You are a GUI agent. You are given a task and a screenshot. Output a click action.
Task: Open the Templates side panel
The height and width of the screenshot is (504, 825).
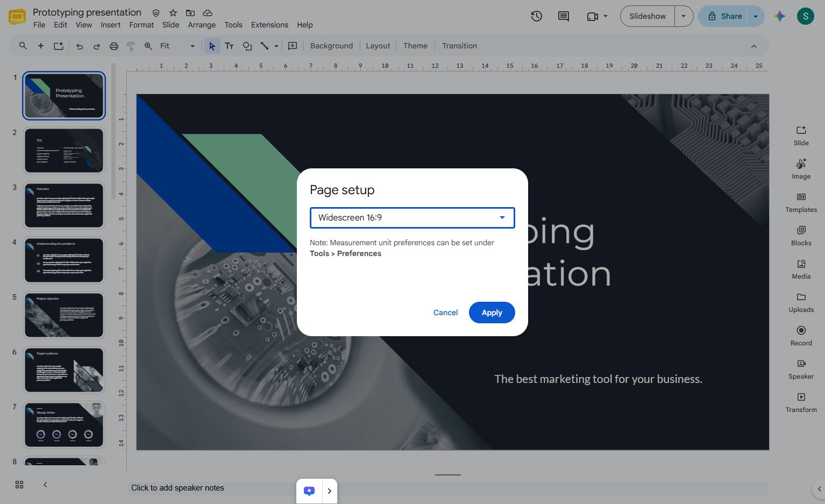pyautogui.click(x=801, y=202)
